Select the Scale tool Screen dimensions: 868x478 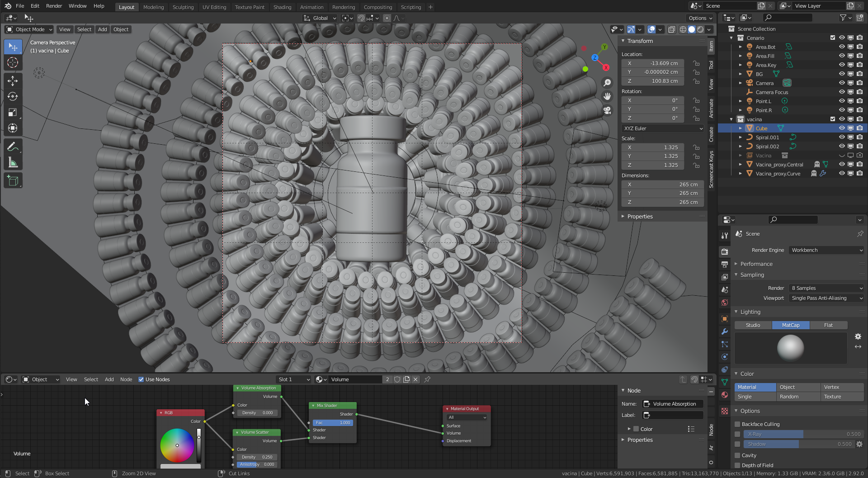[x=13, y=113]
